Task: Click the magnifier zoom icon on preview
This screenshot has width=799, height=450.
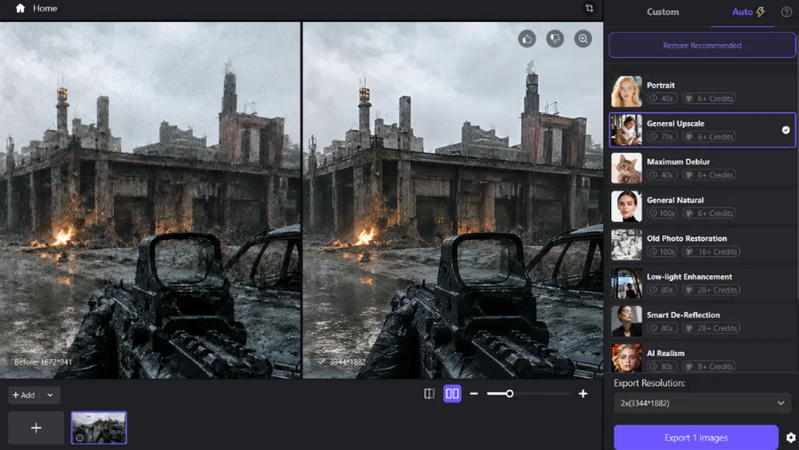Action: (x=583, y=39)
